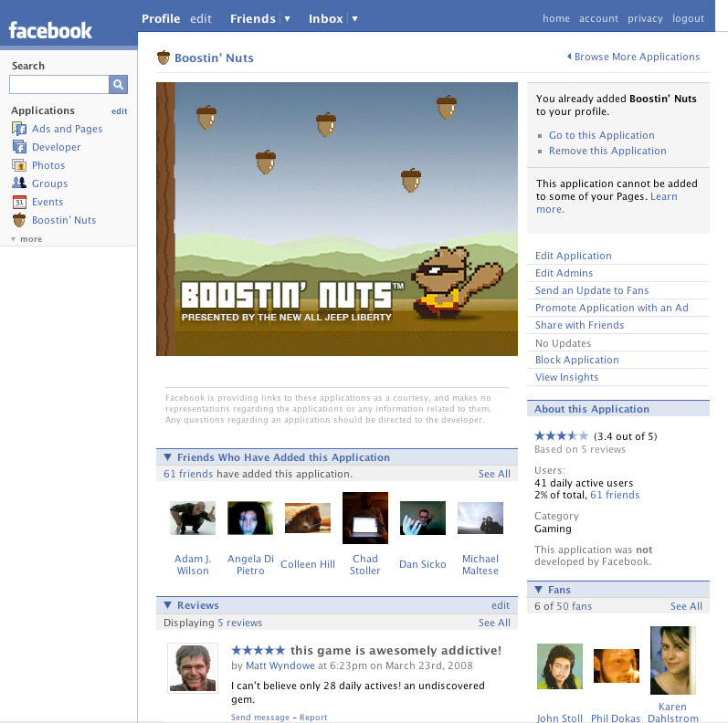Viewport: 728px width, 723px height.
Task: Click the five-star rating on Matt's review
Action: [x=258, y=650]
